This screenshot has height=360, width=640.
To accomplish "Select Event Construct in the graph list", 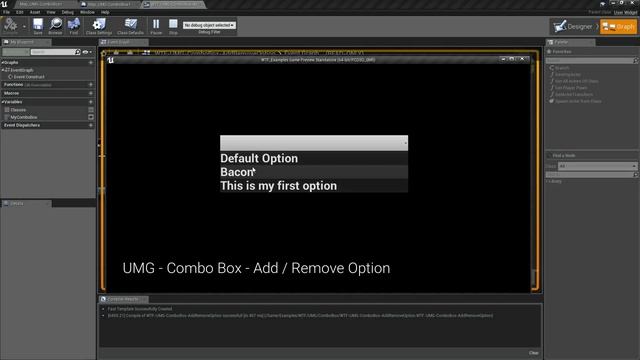I will point(29,77).
